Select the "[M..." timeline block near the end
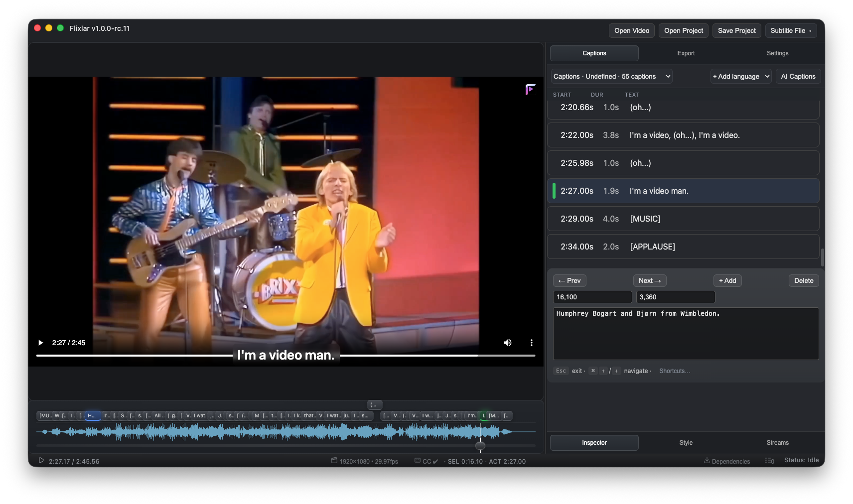Image resolution: width=853 pixels, height=504 pixels. tap(494, 415)
